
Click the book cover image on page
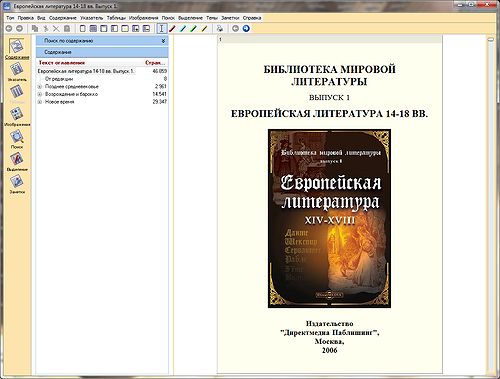[x=329, y=219]
